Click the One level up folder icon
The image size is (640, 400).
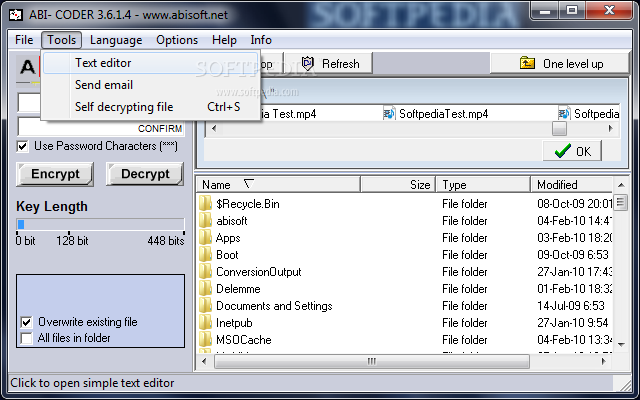[527, 63]
